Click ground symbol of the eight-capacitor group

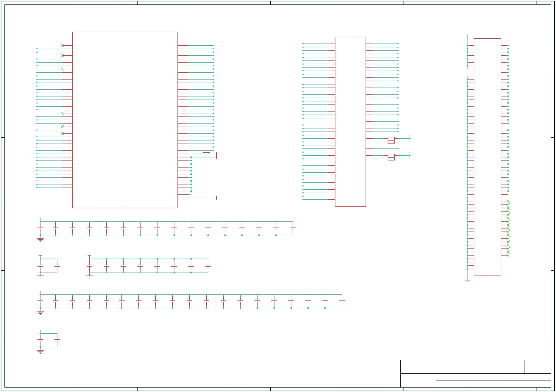[x=89, y=277]
